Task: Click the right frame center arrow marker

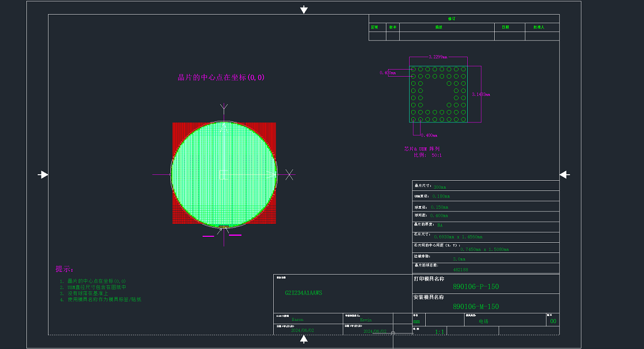Action: tap(564, 175)
